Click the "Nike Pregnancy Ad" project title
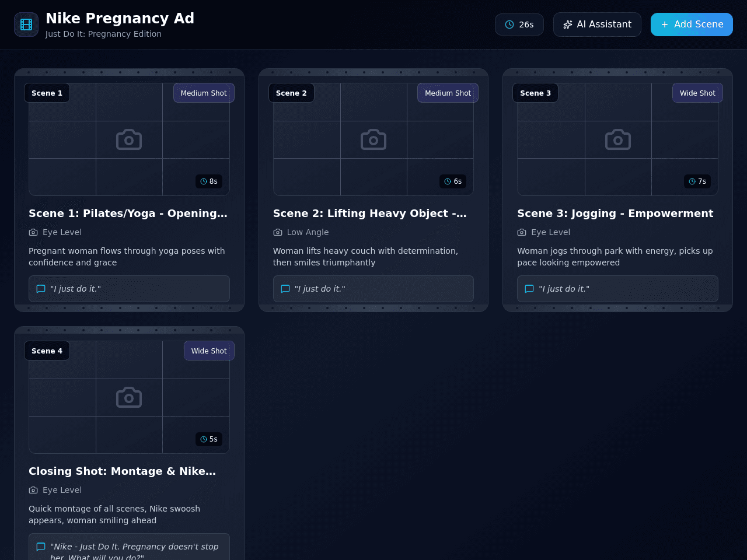This screenshot has height=560, width=747. [x=120, y=19]
